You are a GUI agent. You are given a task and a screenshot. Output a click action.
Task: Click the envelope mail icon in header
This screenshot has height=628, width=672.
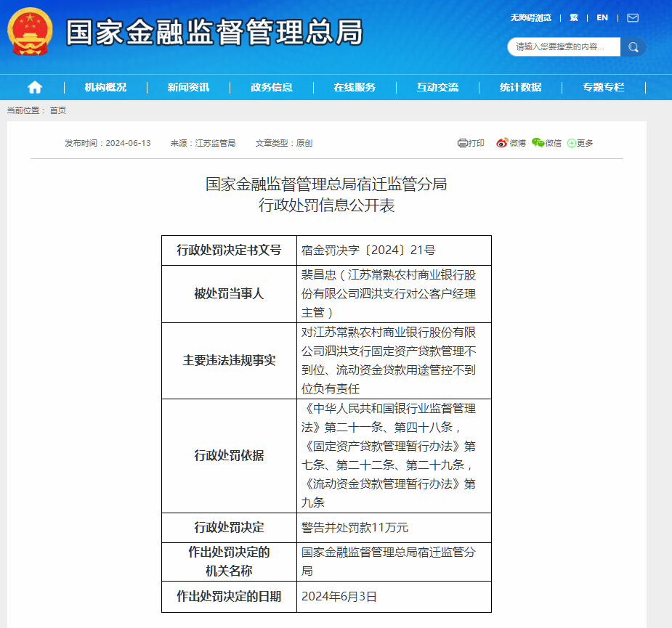click(631, 18)
